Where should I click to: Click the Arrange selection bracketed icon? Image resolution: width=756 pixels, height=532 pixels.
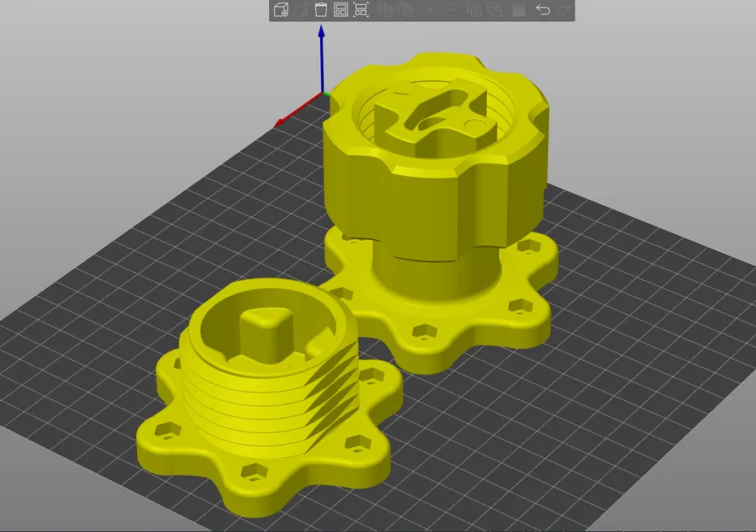[361, 9]
